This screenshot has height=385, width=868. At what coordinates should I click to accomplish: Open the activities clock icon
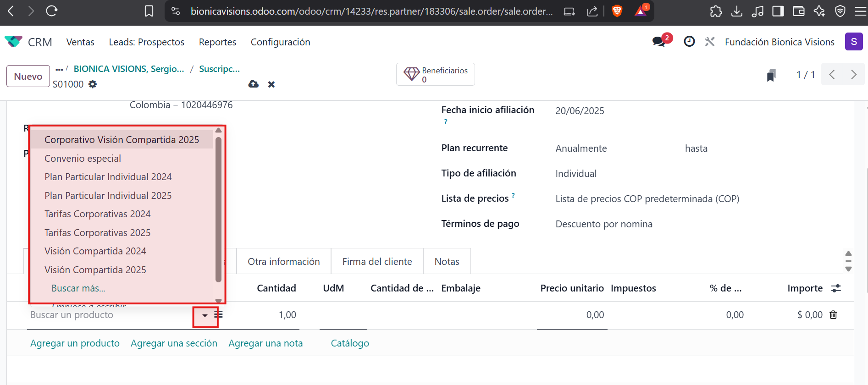coord(689,42)
